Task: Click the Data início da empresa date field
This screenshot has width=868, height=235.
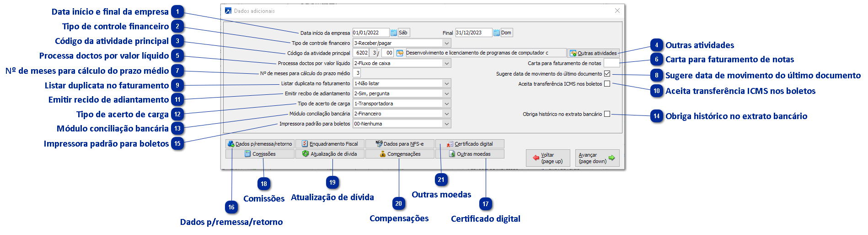Action: pyautogui.click(x=370, y=33)
